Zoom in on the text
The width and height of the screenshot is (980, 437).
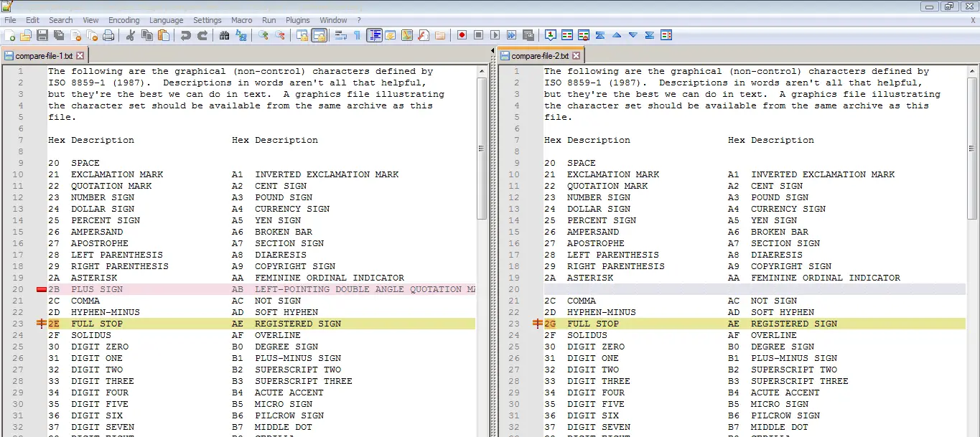tap(264, 34)
